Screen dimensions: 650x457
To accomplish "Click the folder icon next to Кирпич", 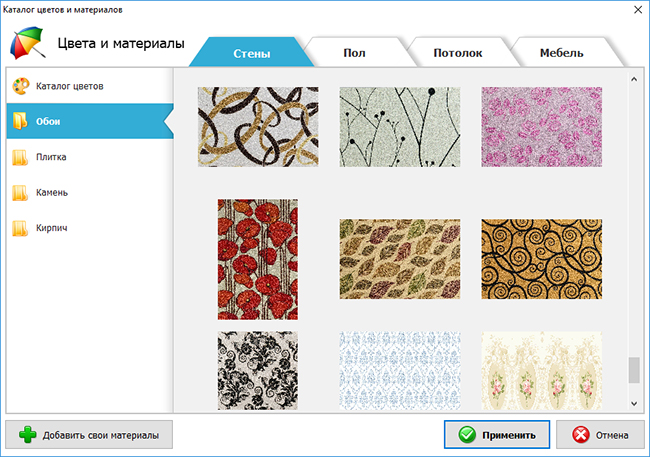I will click(x=20, y=228).
